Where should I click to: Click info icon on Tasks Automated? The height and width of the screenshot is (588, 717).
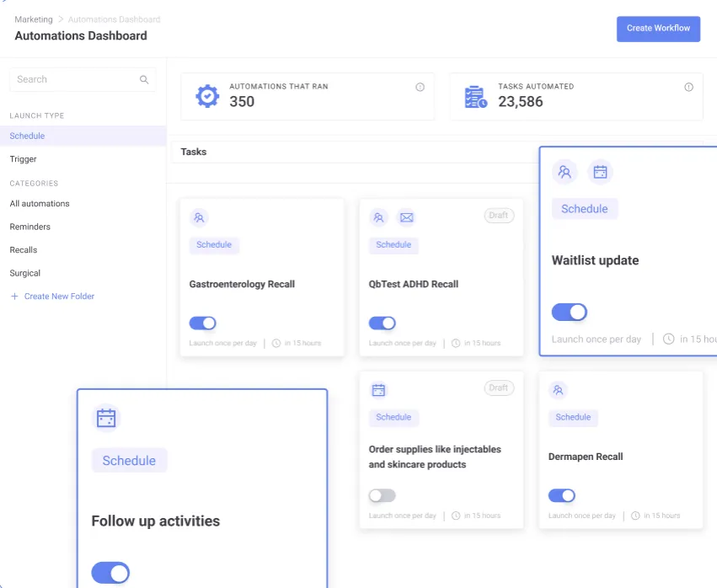tap(688, 87)
